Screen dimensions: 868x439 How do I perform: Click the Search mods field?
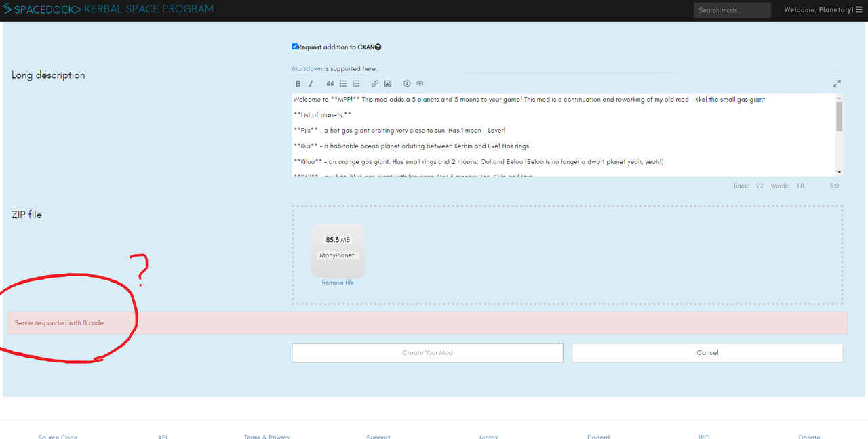tap(732, 10)
